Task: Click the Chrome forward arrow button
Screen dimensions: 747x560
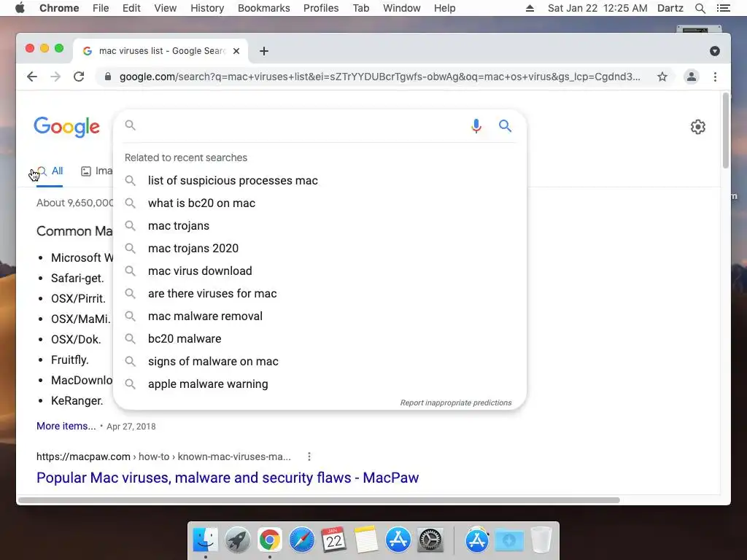Action: (55, 77)
